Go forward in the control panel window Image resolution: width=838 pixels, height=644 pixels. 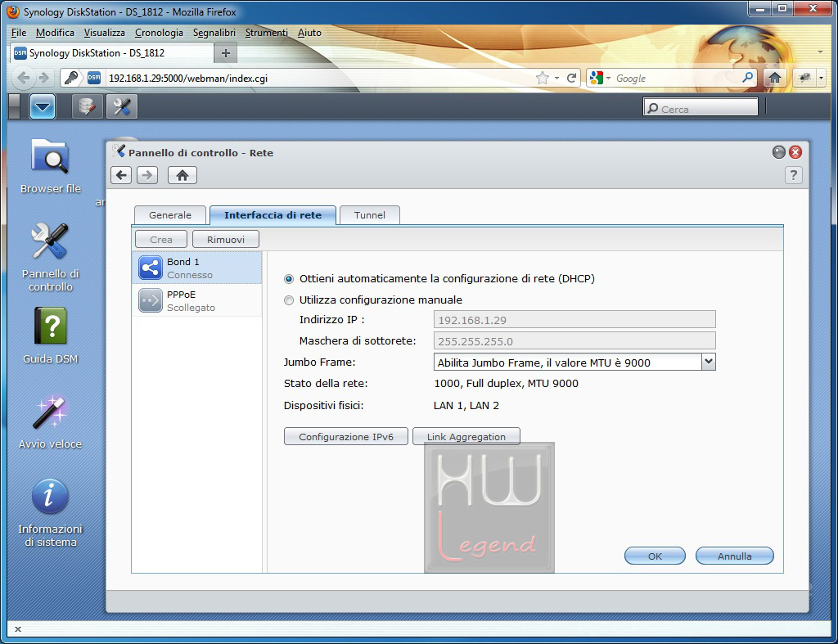coord(147,175)
